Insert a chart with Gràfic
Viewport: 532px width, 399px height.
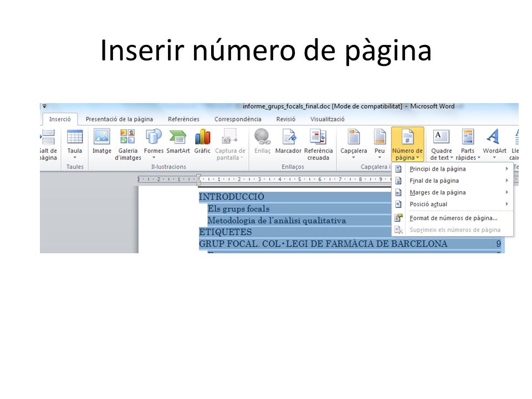tap(203, 141)
